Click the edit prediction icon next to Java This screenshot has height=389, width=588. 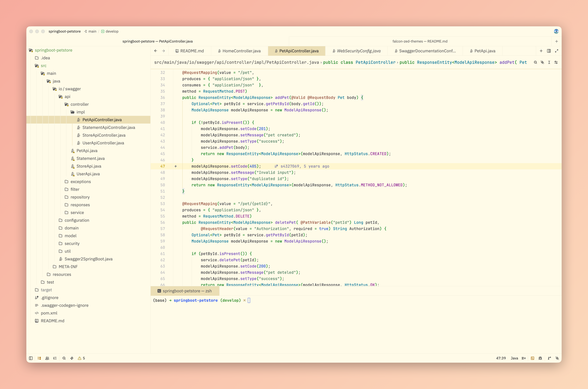coord(524,358)
